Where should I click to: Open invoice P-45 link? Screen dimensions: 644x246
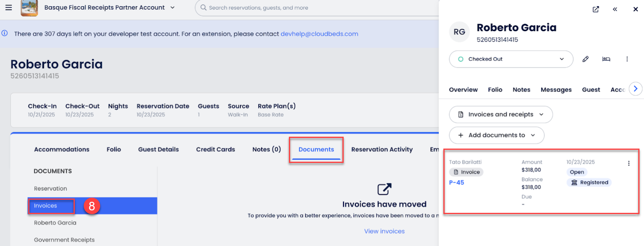point(456,183)
